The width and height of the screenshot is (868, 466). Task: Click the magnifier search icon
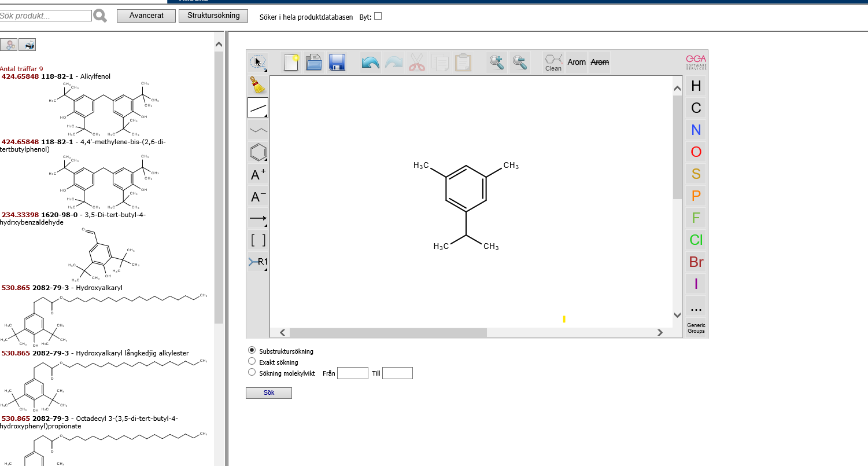[x=100, y=16]
